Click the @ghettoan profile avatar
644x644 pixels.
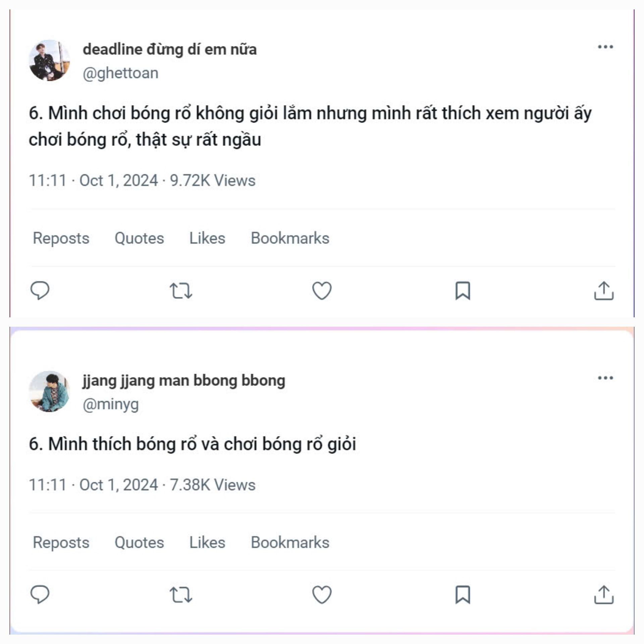[50, 60]
